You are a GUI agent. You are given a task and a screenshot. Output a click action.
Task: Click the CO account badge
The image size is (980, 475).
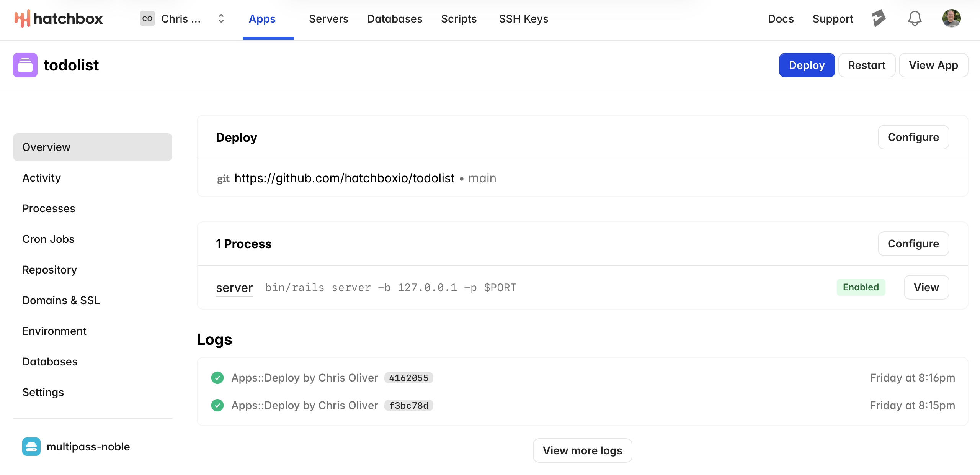coord(147,18)
